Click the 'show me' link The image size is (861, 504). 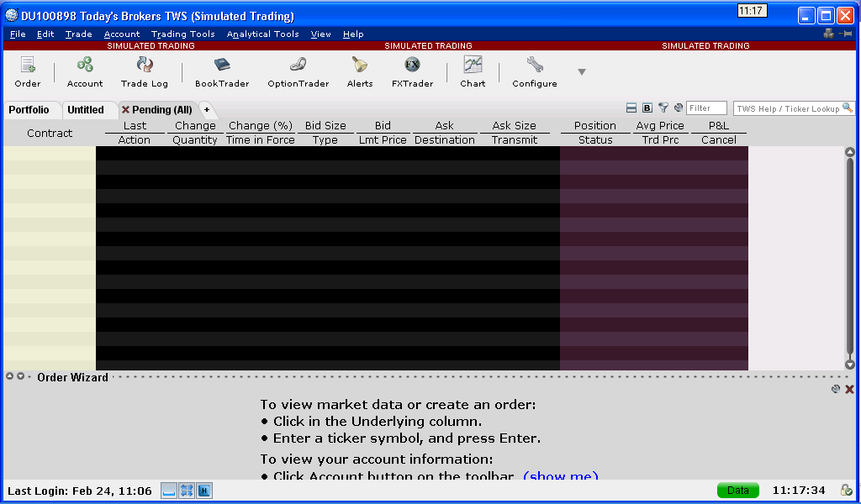tap(561, 475)
